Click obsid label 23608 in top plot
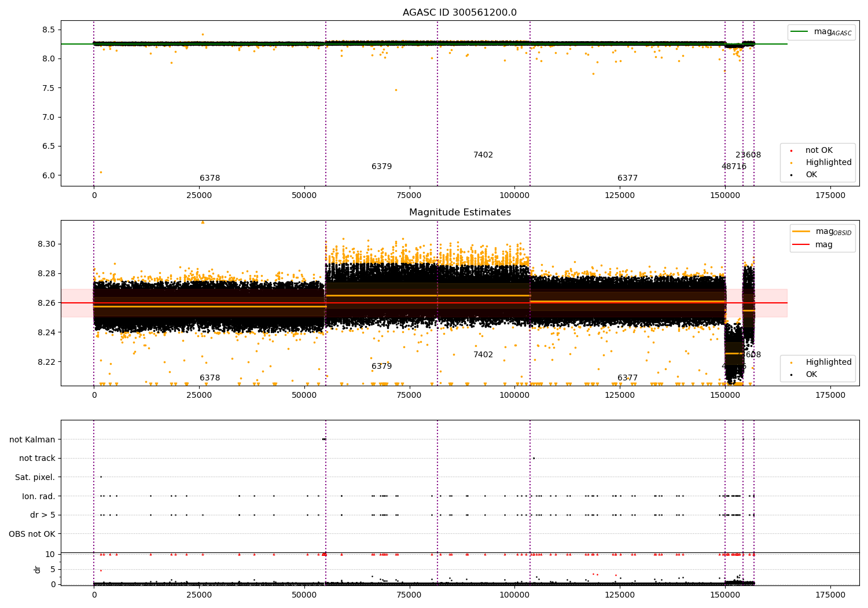868x608 pixels. click(748, 155)
